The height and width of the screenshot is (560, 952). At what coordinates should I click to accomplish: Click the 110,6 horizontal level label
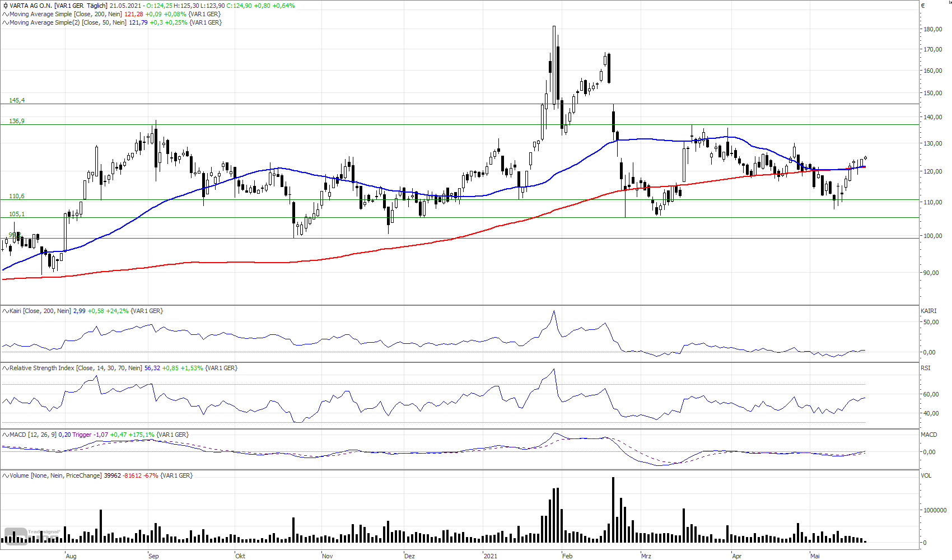[x=17, y=196]
